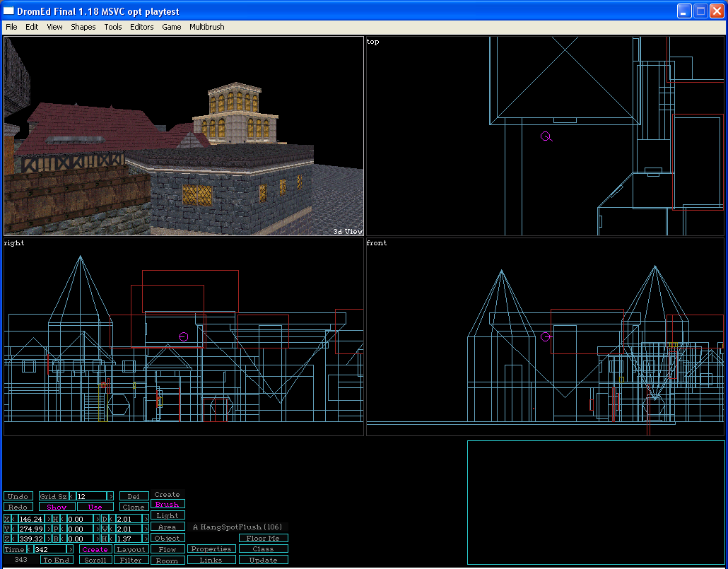This screenshot has height=569, width=728.
Task: Switch to the Filter panel
Action: pos(131,560)
